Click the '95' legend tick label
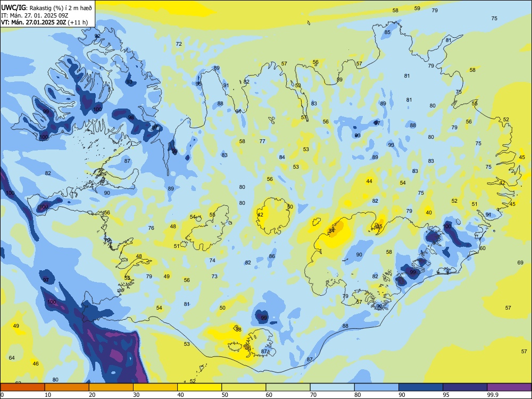Screen dimensions: 532x399 [x=446, y=395]
